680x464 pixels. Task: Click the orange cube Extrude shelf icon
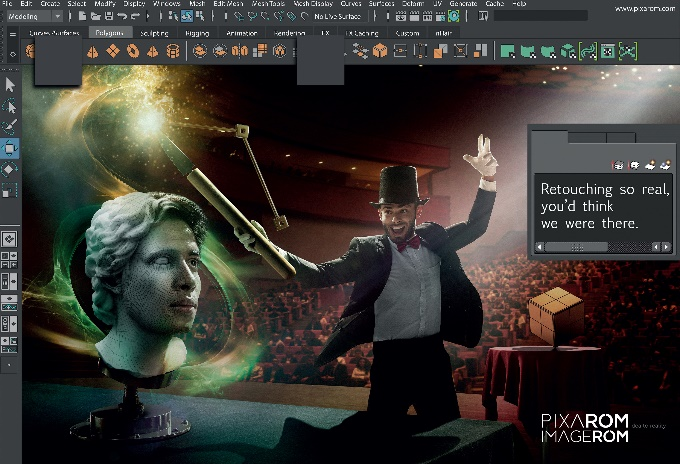(x=380, y=51)
